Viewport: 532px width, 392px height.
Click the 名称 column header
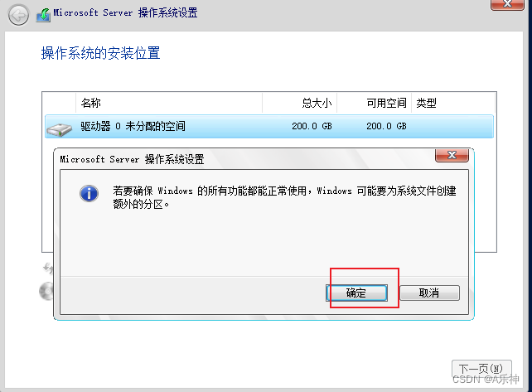(x=169, y=103)
